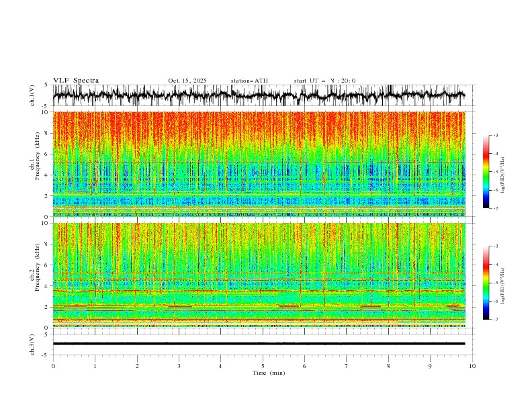Click the upper colorbar next to ch.1
532x411 pixels.
[486, 172]
